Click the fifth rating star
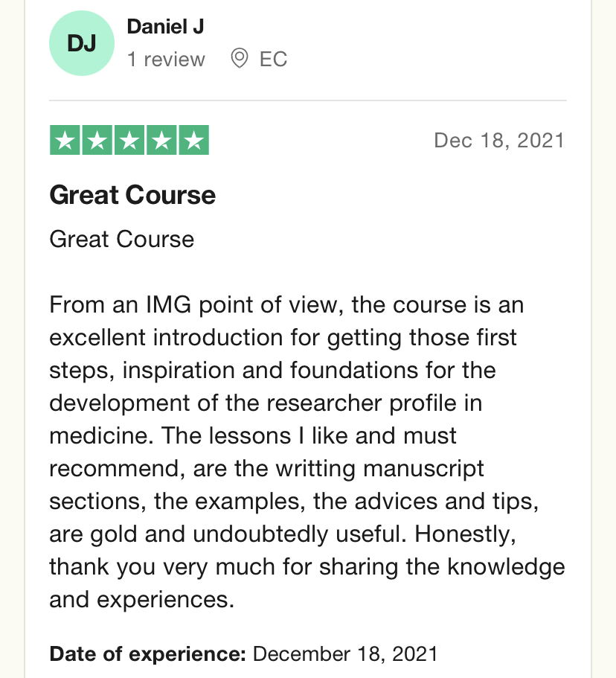Image resolution: width=616 pixels, height=678 pixels. pyautogui.click(x=194, y=140)
